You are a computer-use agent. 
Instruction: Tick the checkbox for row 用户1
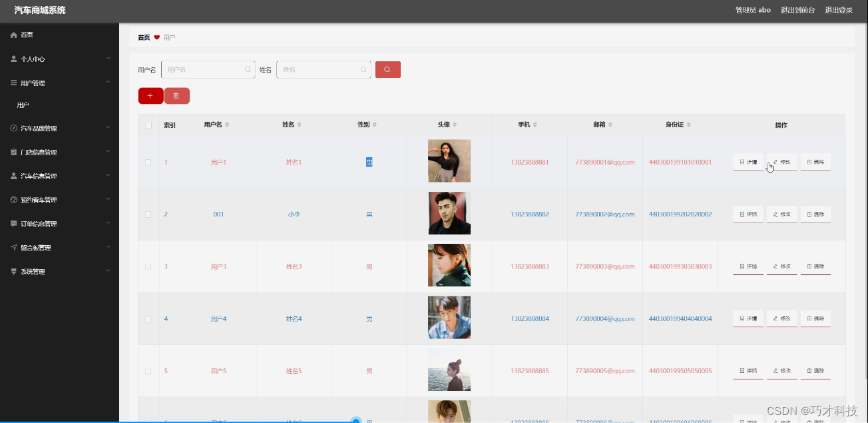[148, 163]
